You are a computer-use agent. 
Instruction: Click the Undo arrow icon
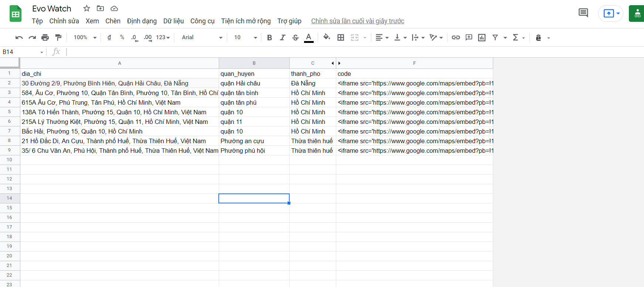[x=19, y=37]
